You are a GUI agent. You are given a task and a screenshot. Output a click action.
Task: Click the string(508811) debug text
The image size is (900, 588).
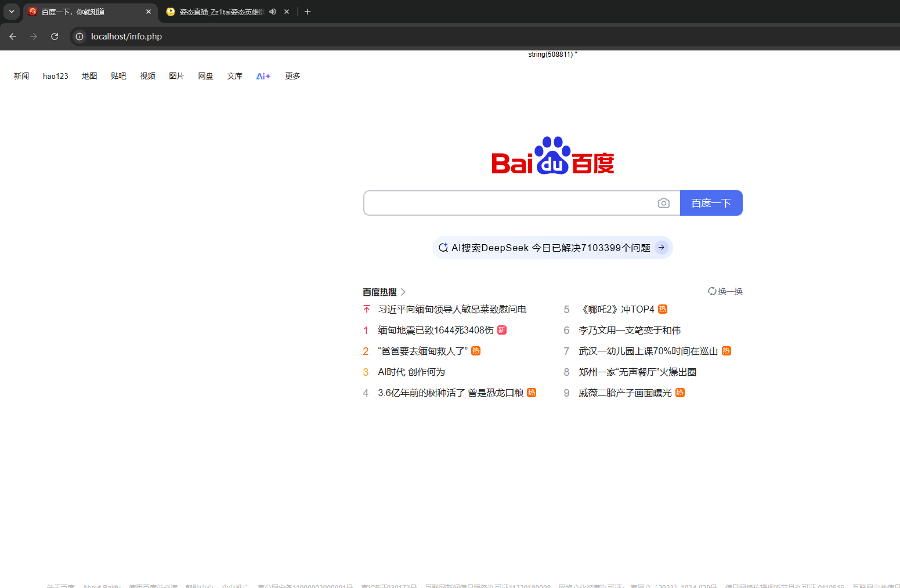[x=552, y=55]
